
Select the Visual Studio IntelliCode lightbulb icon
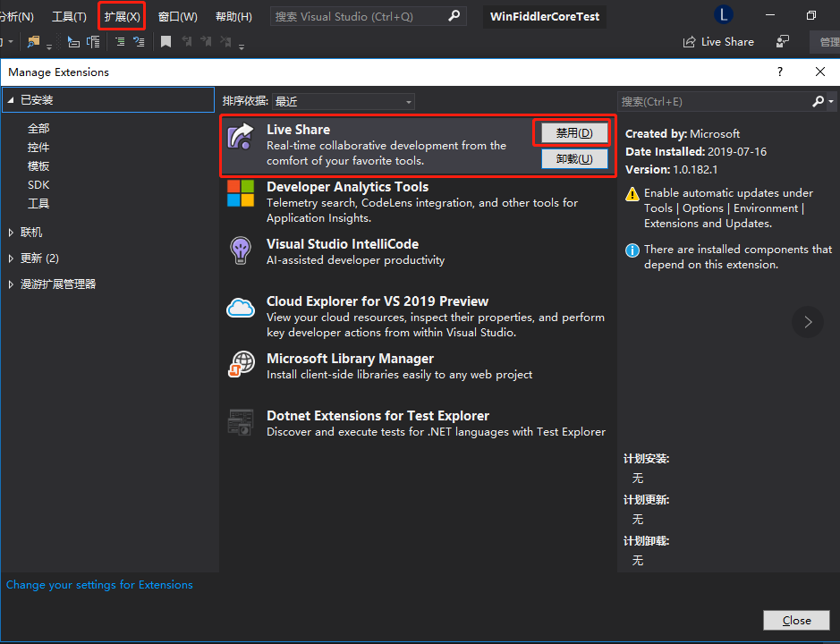coord(241,251)
